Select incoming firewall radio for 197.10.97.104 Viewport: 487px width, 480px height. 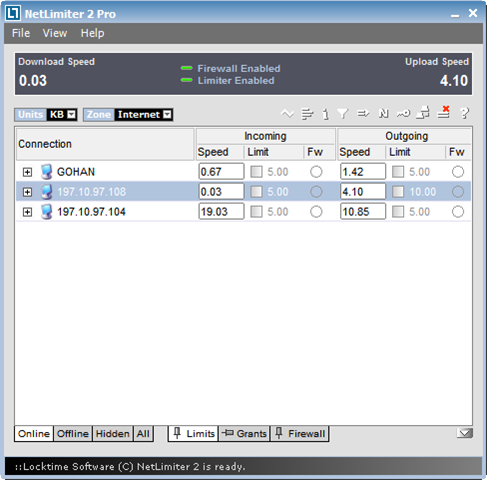[316, 212]
